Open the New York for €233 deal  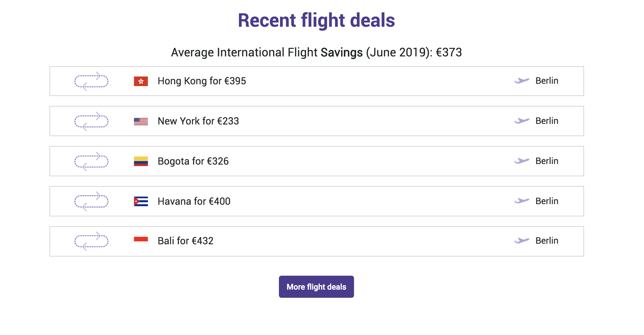(x=198, y=121)
